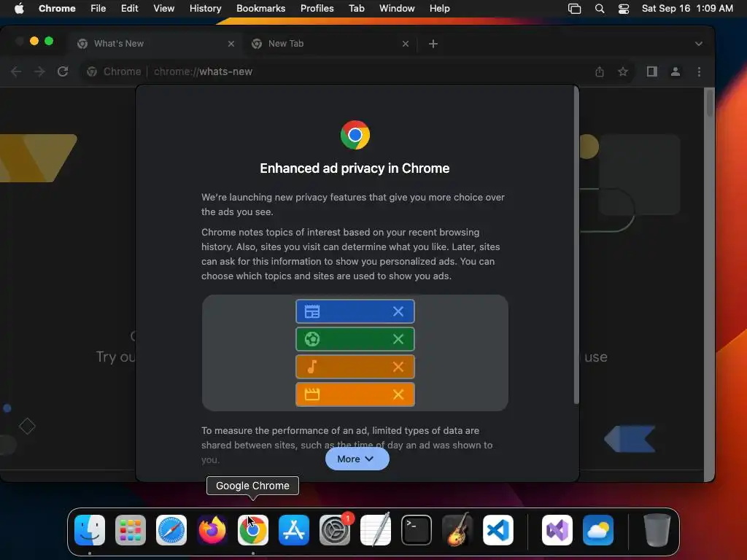Bookmark this page with the star icon
This screenshot has width=747, height=560.
coord(623,71)
